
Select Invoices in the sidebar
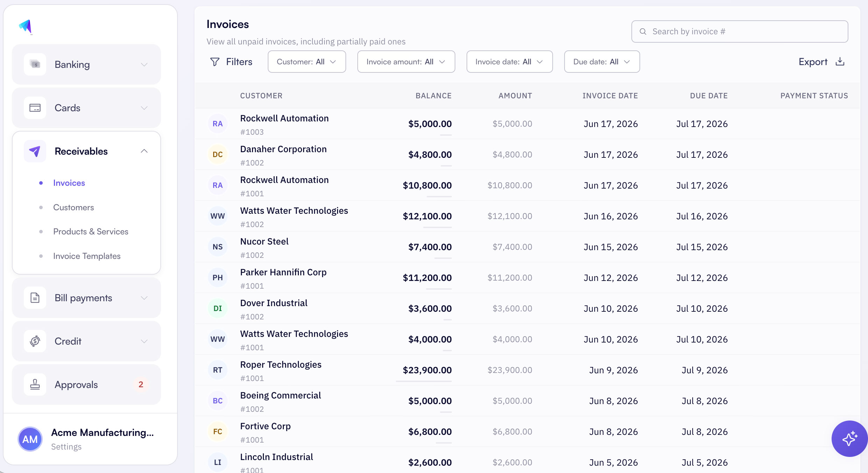(x=69, y=183)
